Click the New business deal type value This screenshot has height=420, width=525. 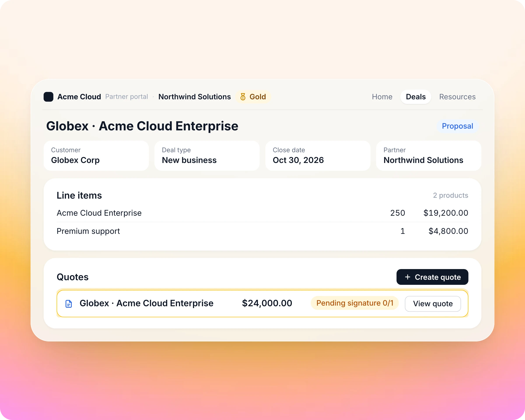pyautogui.click(x=189, y=160)
